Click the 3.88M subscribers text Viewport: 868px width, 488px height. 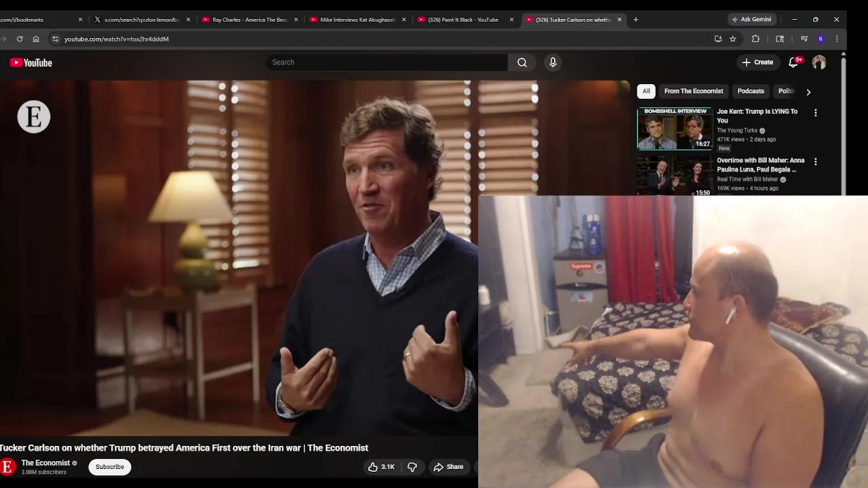[x=43, y=472]
